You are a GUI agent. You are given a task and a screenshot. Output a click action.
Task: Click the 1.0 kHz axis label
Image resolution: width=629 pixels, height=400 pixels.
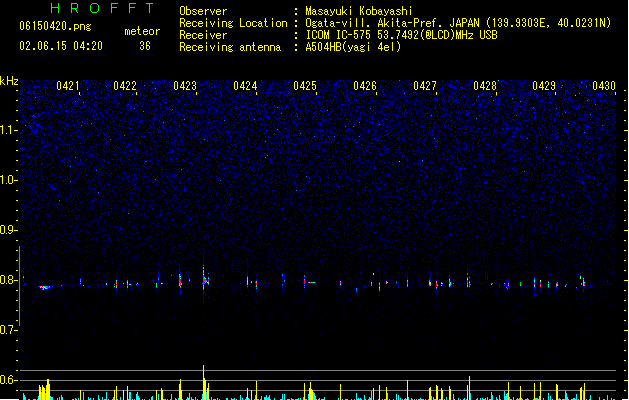[x=9, y=180]
